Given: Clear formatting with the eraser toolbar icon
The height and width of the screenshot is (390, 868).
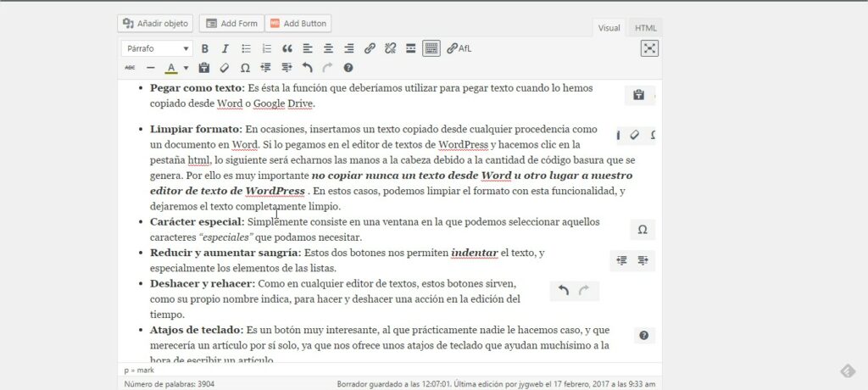Looking at the screenshot, I should [224, 68].
